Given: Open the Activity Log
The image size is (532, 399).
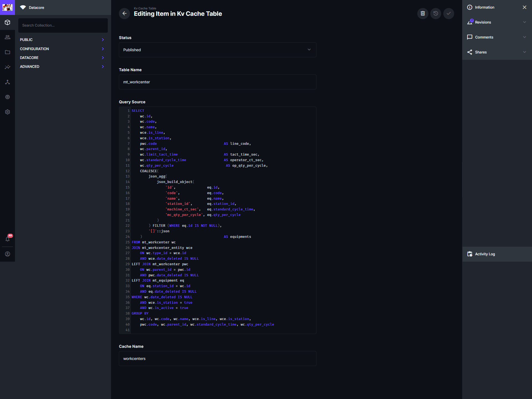Looking at the screenshot, I should pos(497,254).
